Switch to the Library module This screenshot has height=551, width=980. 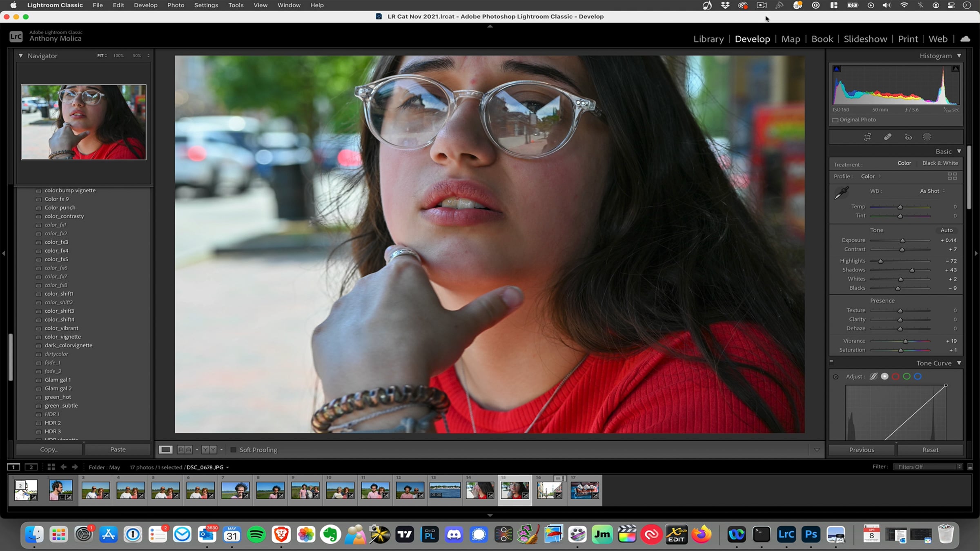click(708, 39)
